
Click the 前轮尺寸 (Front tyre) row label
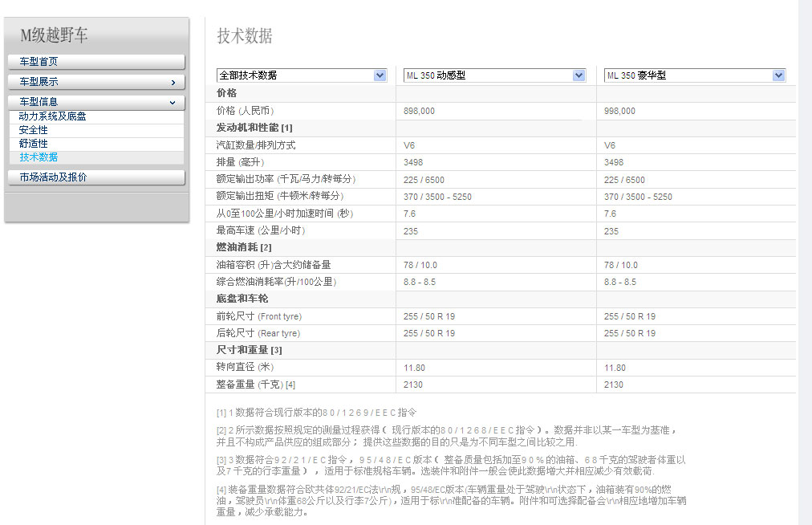tap(259, 316)
